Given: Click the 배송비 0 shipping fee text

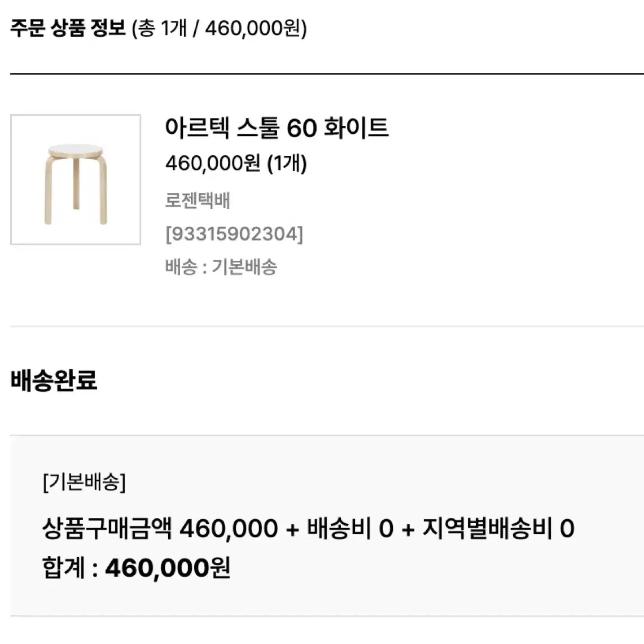Looking at the screenshot, I should (351, 528).
